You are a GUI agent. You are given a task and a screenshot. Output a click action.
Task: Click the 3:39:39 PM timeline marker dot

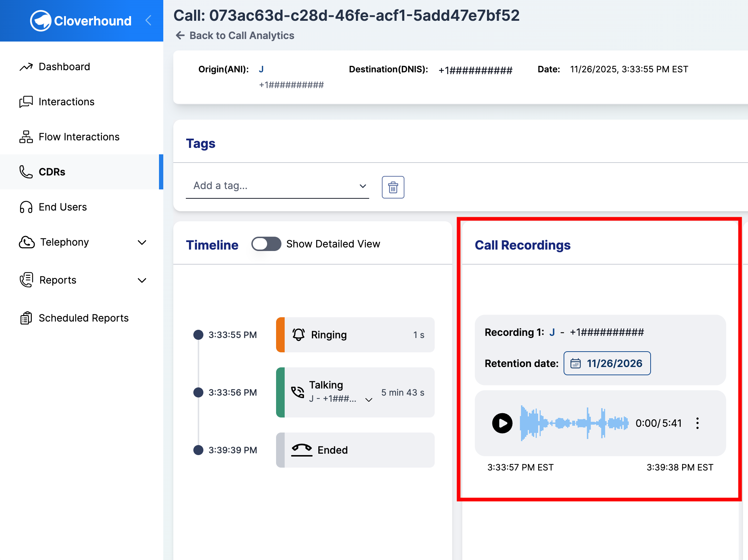click(x=198, y=450)
